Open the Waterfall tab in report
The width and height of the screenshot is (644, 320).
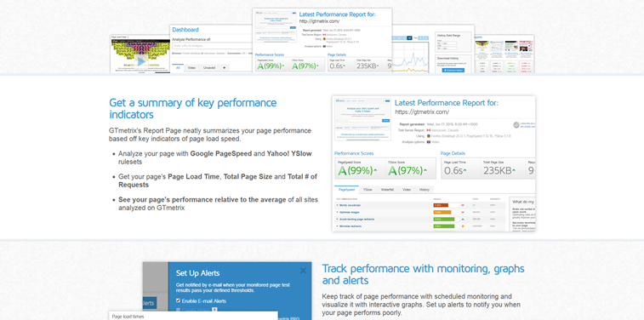point(387,190)
